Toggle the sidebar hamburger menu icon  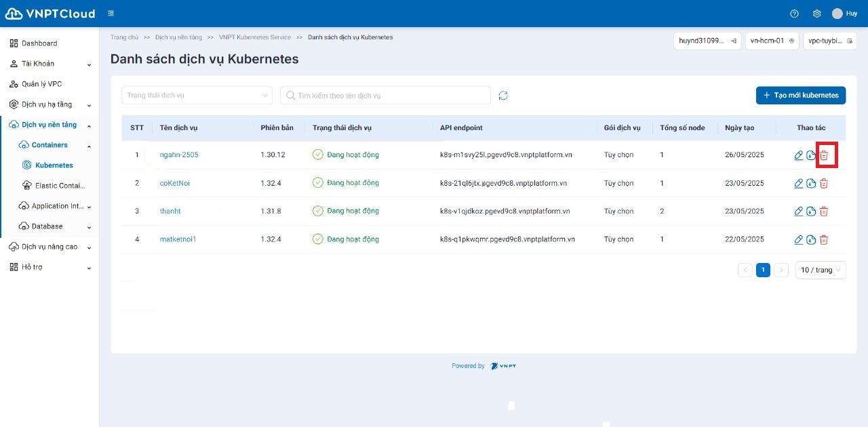(111, 14)
